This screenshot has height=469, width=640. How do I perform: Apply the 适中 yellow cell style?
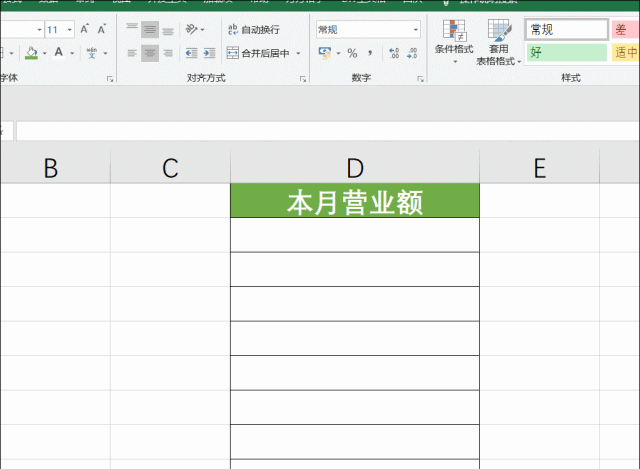(x=625, y=53)
